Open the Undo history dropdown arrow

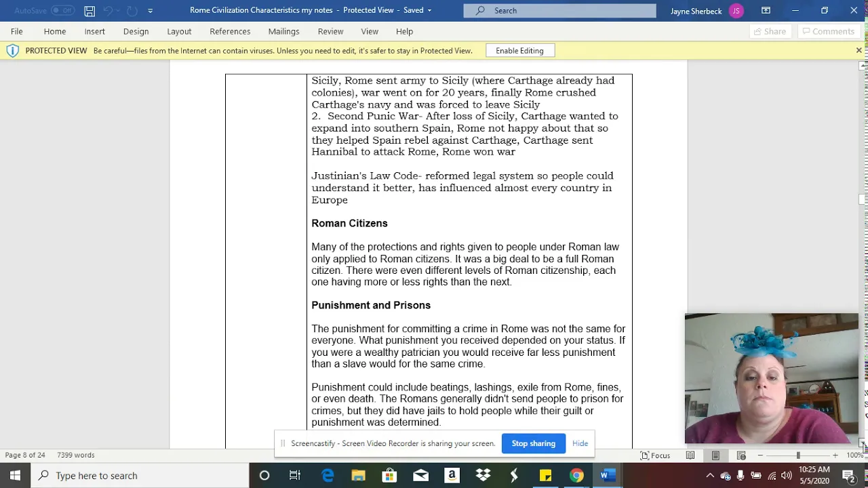tap(119, 11)
